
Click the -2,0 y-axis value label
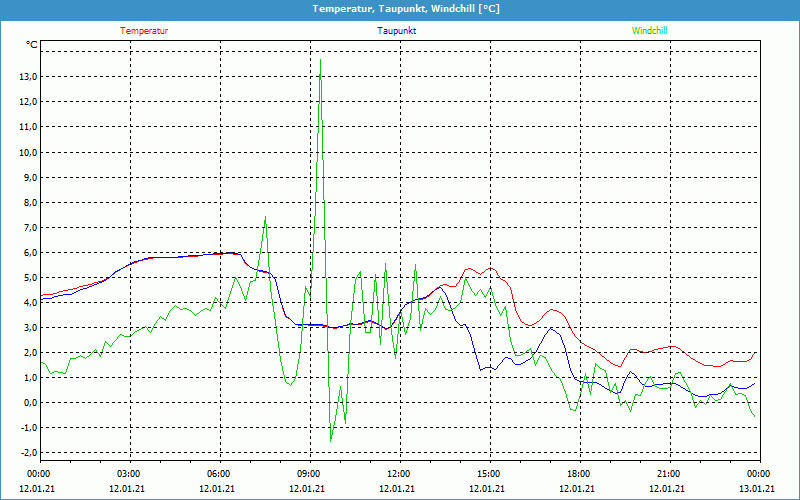click(x=25, y=452)
